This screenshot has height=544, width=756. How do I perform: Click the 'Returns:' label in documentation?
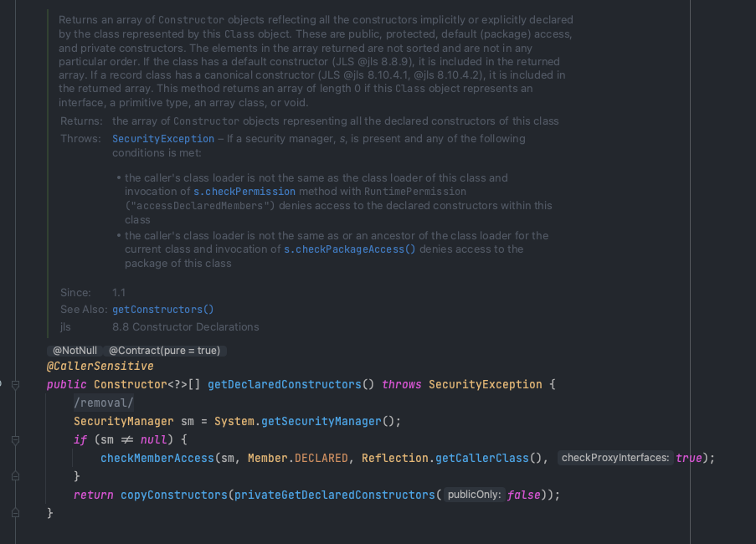[x=81, y=121]
